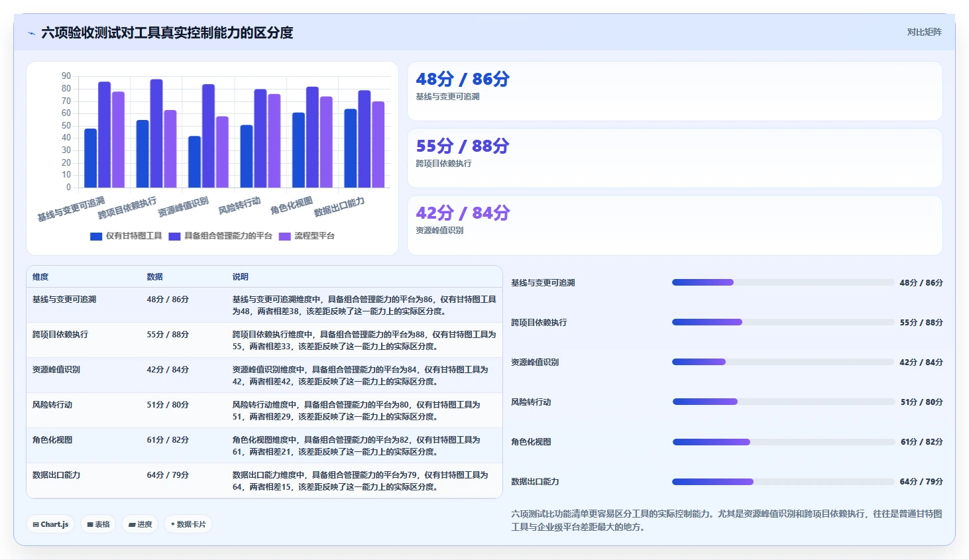This screenshot has width=969, height=560.
Task: Click the 角色化视图 label in the progress list
Action: (x=531, y=442)
